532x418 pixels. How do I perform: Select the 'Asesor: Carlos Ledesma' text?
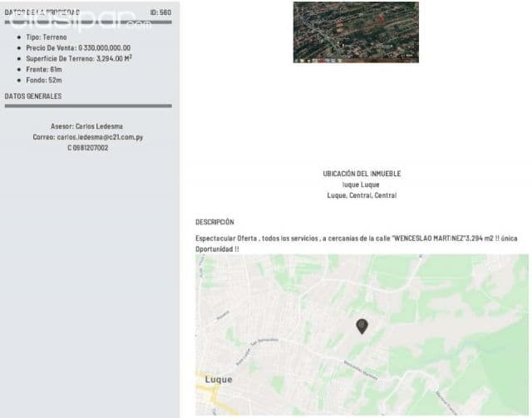pyautogui.click(x=86, y=126)
